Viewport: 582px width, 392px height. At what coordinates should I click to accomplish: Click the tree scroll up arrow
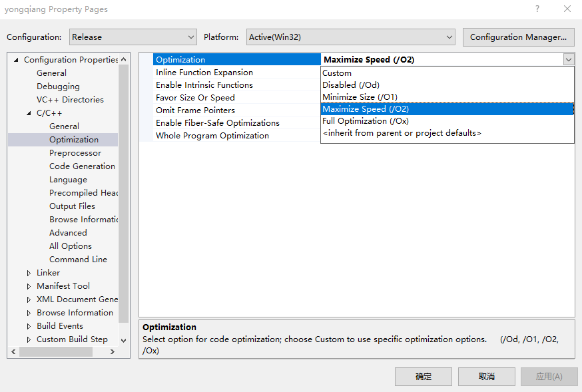[x=124, y=59]
